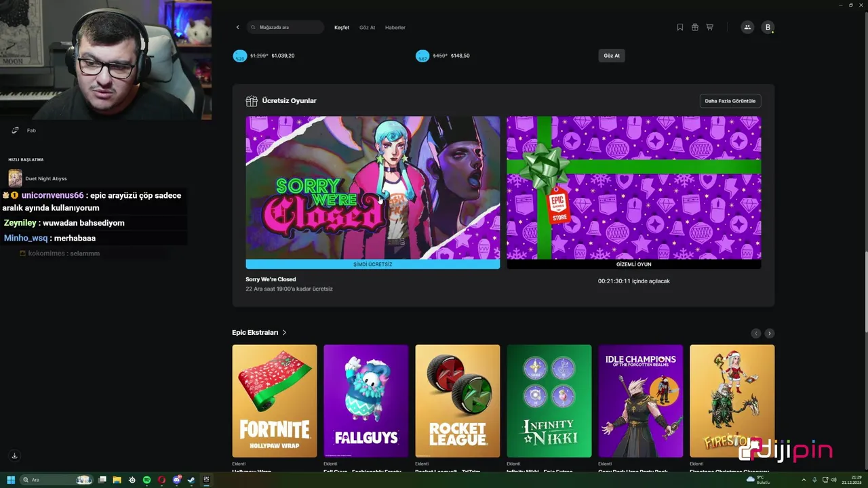Image resolution: width=868 pixels, height=488 pixels.
Task: Open the Infinity Nikki extras card
Action: click(549, 401)
